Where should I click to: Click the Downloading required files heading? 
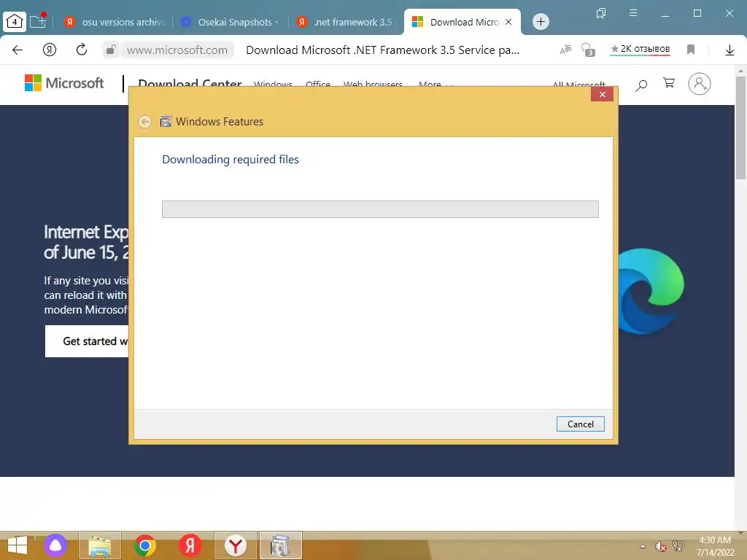(231, 160)
